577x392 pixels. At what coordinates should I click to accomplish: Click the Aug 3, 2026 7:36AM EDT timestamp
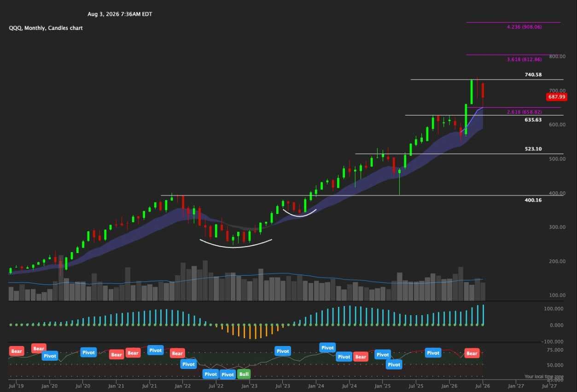[120, 14]
